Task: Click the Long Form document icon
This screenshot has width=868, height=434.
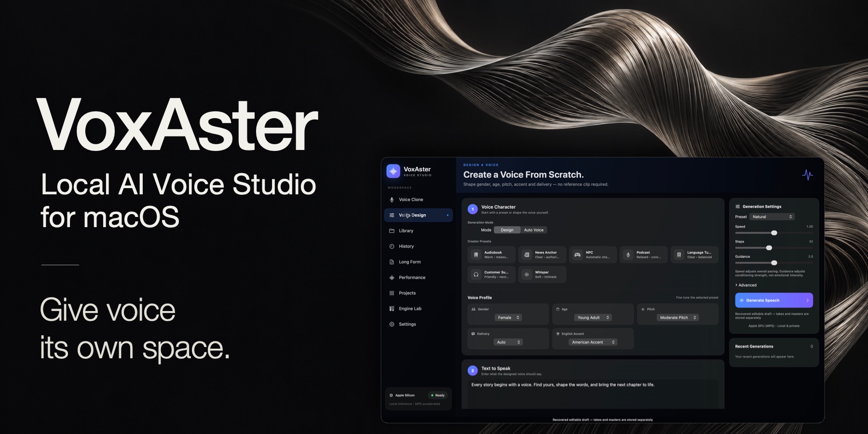Action: 392,262
